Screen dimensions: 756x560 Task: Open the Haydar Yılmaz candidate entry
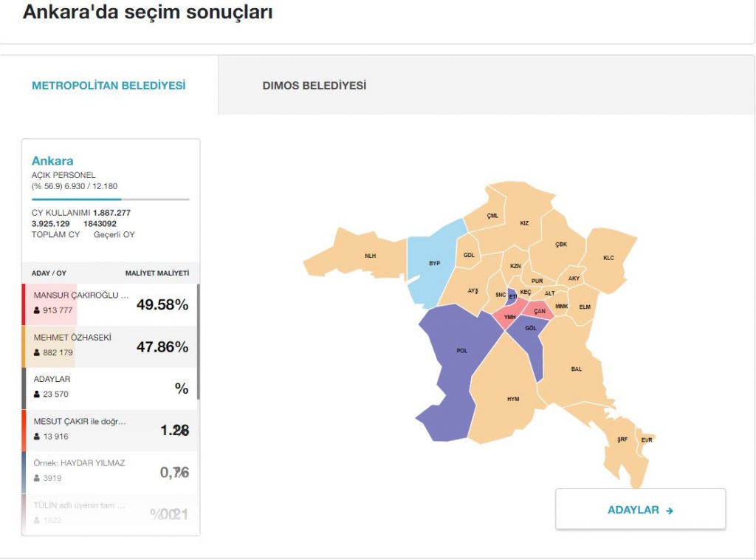tap(111, 471)
